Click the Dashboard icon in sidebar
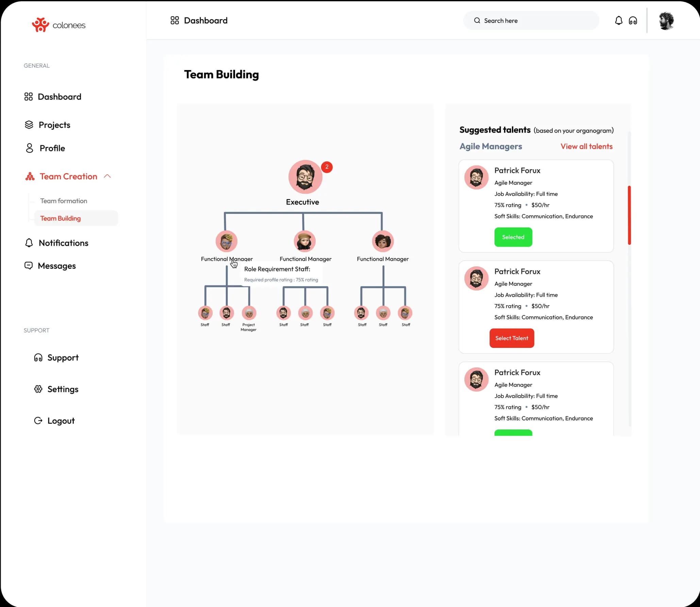700x607 pixels. pos(29,97)
